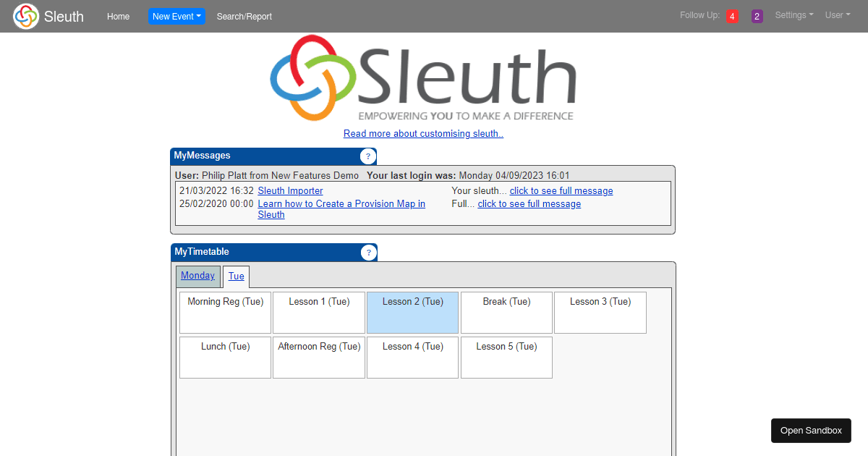
Task: Open the Provision Map tutorial link
Action: [x=341, y=203]
